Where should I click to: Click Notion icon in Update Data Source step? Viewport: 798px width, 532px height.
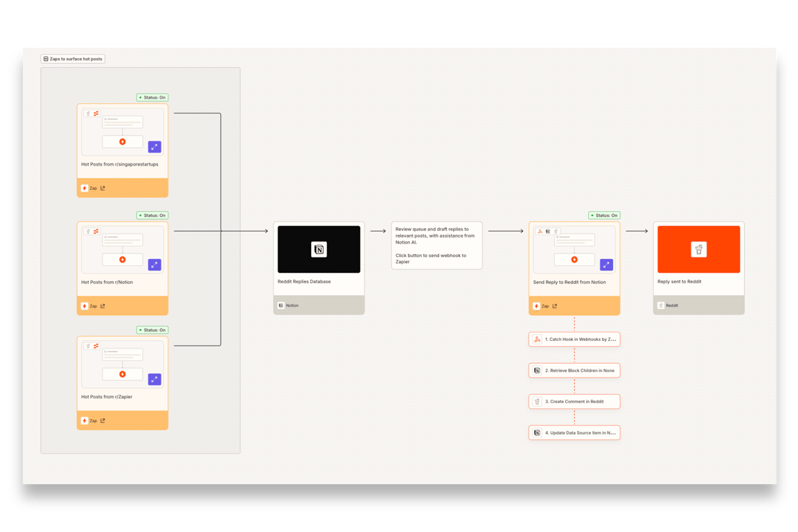coord(537,433)
